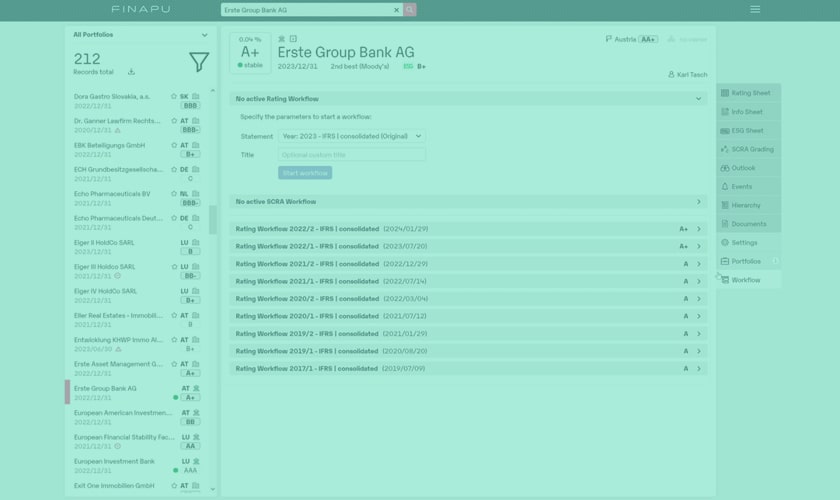The height and width of the screenshot is (500, 840).
Task: Open the All Portfolios dropdown
Action: [140, 35]
